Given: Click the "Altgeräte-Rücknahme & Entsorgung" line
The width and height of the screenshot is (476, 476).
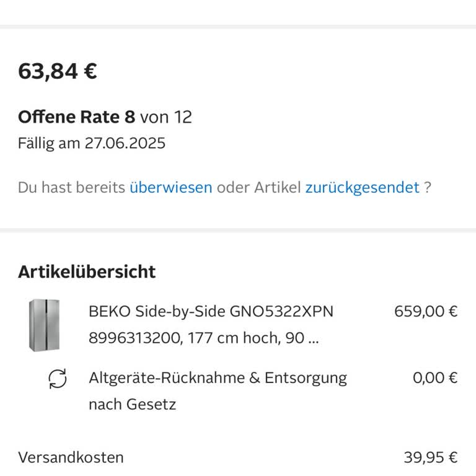Looking at the screenshot, I should 218,377.
